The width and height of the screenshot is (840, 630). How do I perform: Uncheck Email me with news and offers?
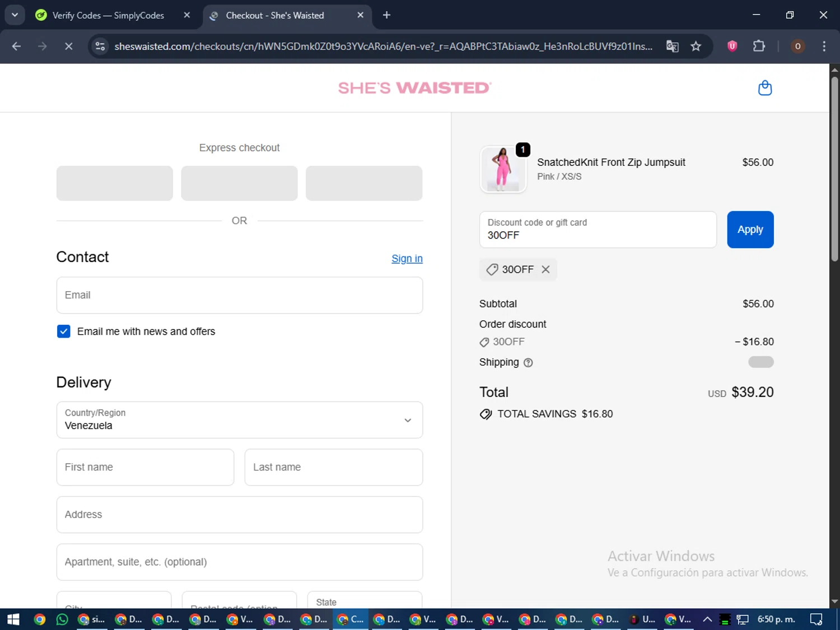[x=64, y=332]
